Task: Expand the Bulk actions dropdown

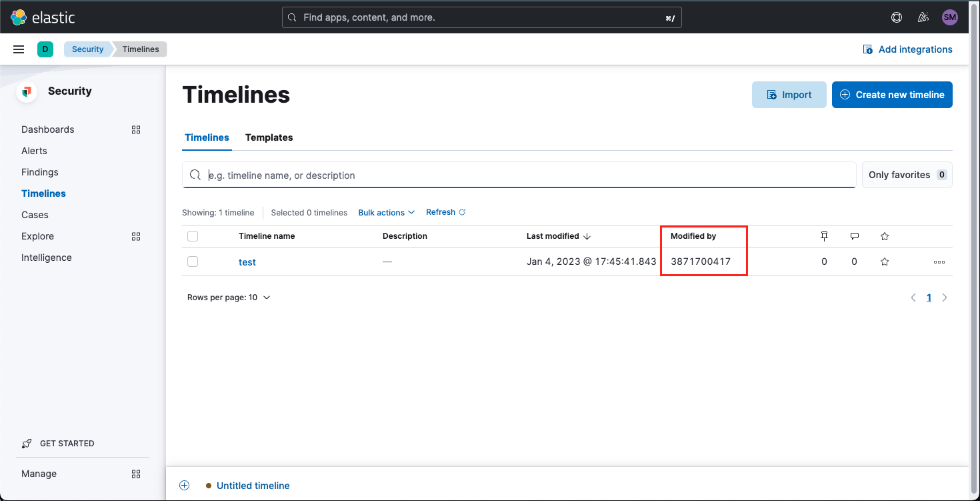Action: (x=387, y=213)
